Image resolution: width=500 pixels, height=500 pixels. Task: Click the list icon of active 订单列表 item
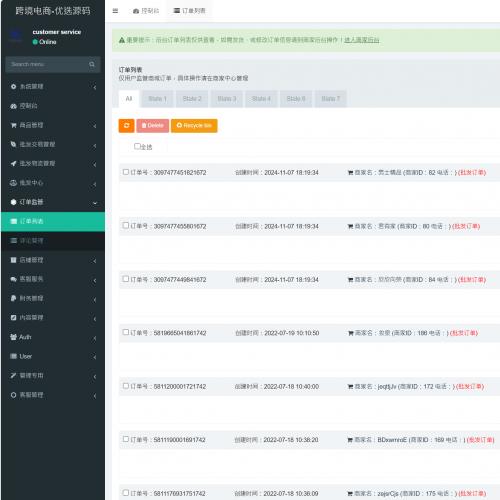click(13, 221)
